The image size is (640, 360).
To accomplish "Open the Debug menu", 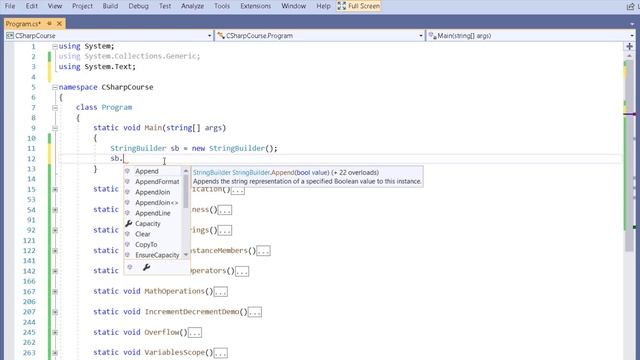I will pyautogui.click(x=138, y=6).
